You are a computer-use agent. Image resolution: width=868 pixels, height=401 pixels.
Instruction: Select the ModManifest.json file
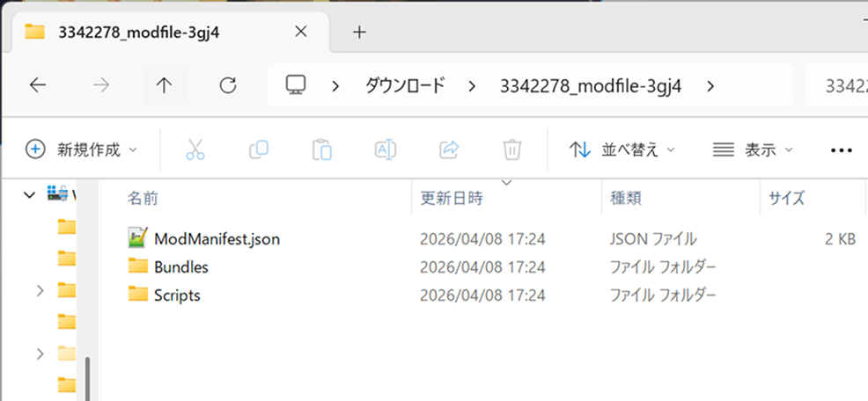(217, 238)
